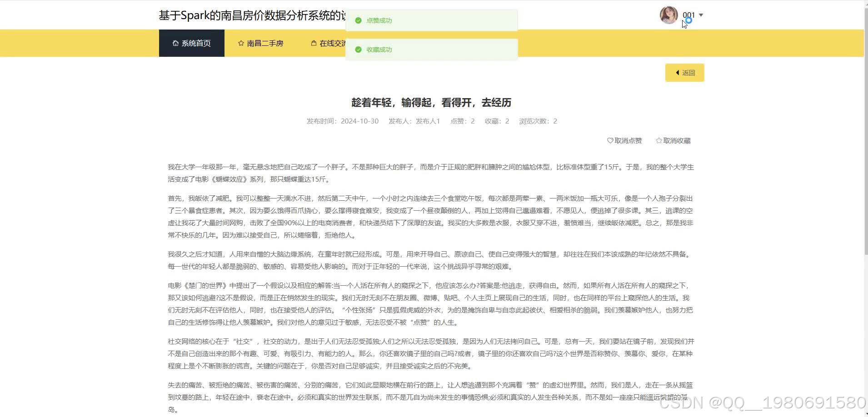Screen dimensions: 868x417
Task: Toggle 取消收藏 to remove from favorites
Action: 673,141
